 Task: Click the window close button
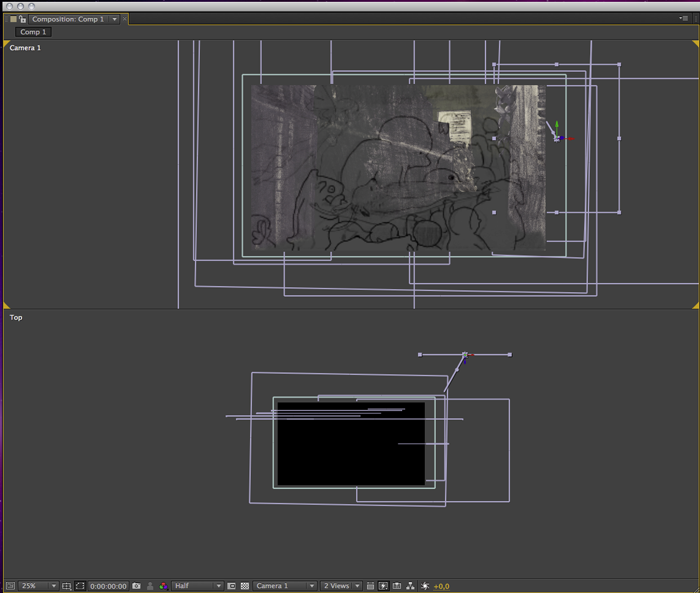tap(9, 6)
